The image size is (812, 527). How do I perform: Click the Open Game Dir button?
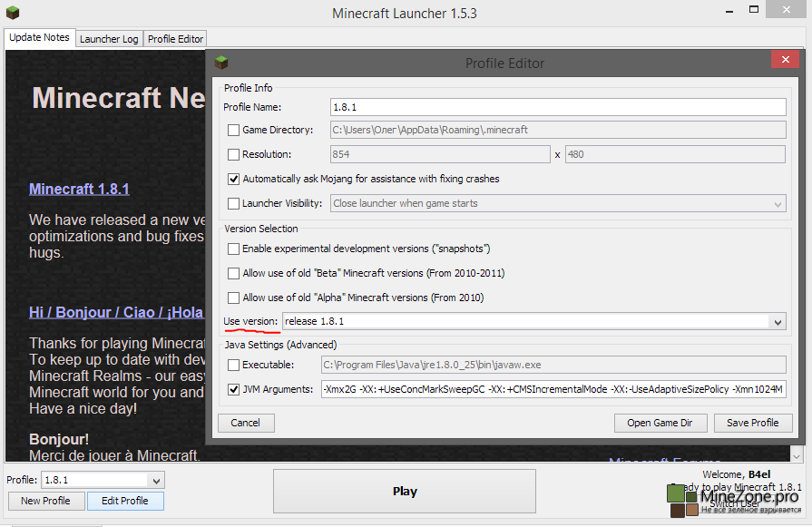[660, 423]
